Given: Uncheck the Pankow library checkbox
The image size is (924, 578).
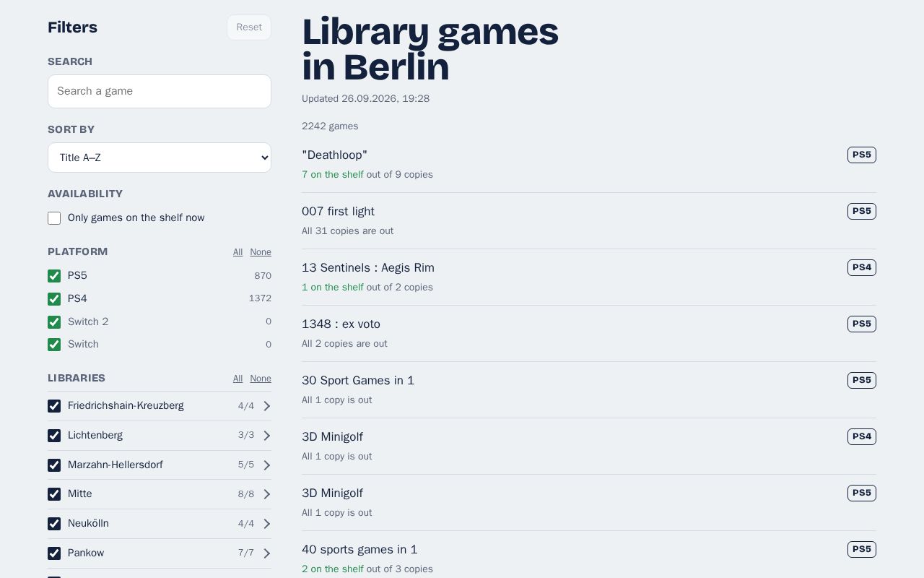Looking at the screenshot, I should click(x=54, y=553).
